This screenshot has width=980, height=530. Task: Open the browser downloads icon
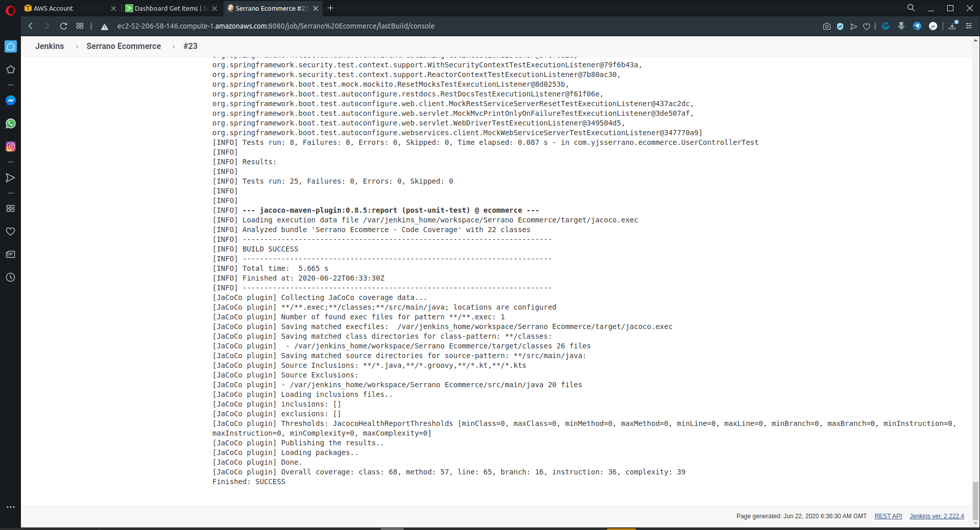pos(952,26)
